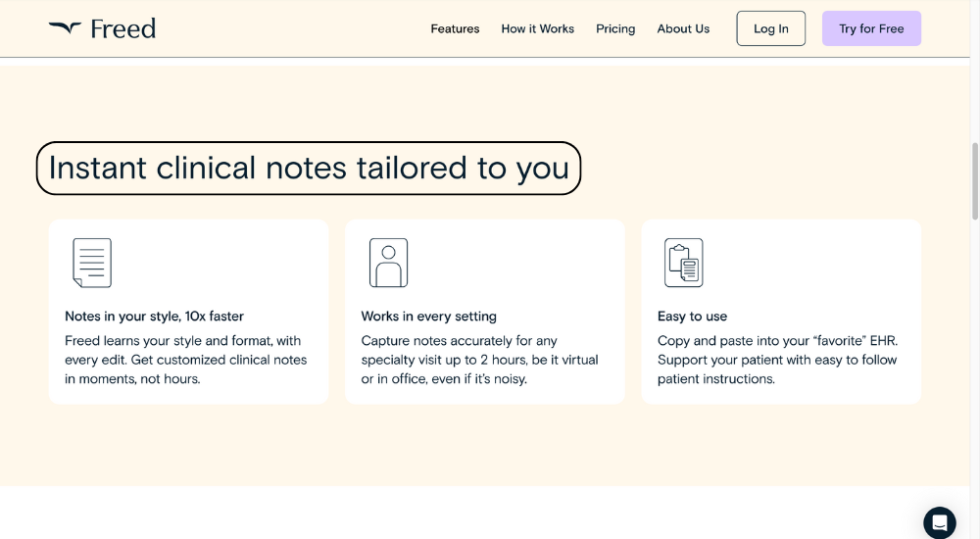Click the 'Easy to use' card title

(692, 316)
